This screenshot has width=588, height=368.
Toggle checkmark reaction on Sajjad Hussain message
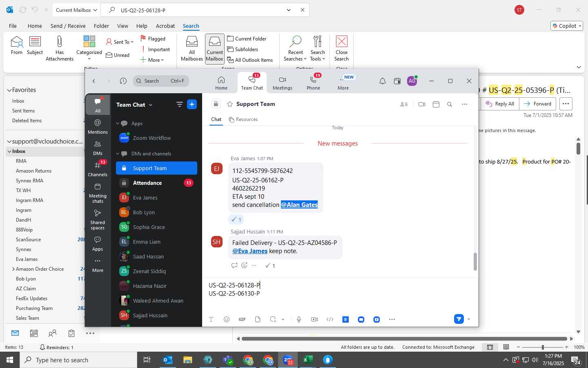[x=270, y=266]
